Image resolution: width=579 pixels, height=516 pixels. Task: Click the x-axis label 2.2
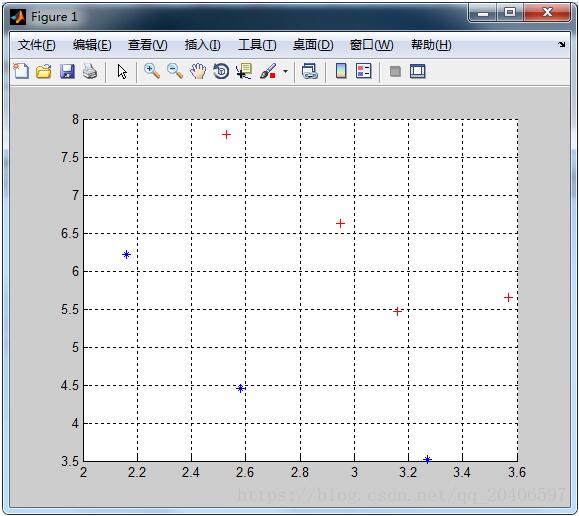tap(137, 472)
